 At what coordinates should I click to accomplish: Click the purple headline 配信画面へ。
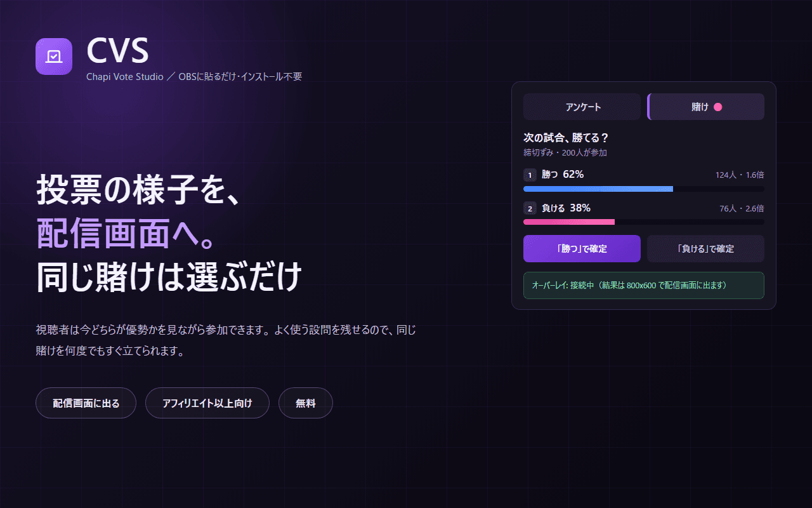pos(124,232)
